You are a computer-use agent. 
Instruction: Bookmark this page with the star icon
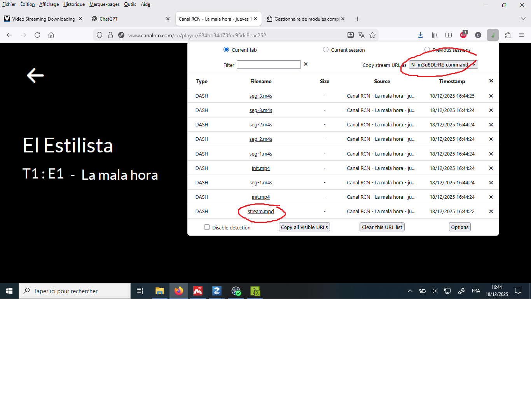click(x=372, y=35)
